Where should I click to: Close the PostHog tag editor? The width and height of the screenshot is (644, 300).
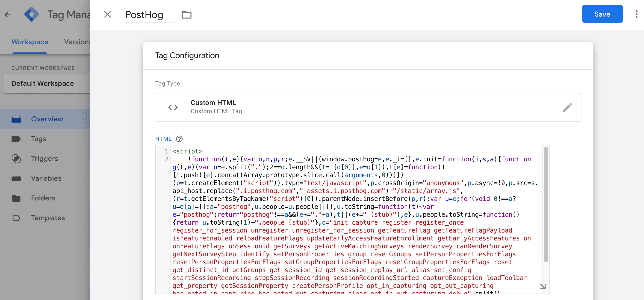[x=108, y=15]
